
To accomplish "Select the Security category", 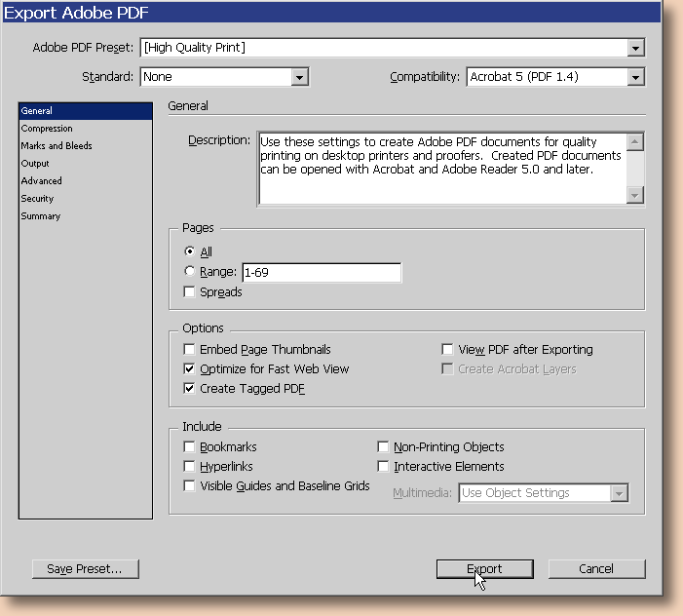I will [37, 199].
